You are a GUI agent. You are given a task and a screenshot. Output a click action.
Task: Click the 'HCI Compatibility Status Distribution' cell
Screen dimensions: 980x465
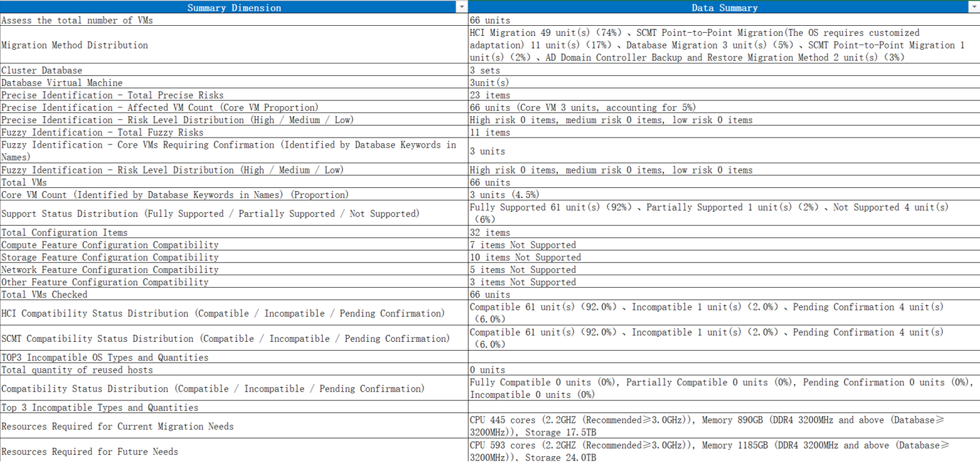point(234,314)
